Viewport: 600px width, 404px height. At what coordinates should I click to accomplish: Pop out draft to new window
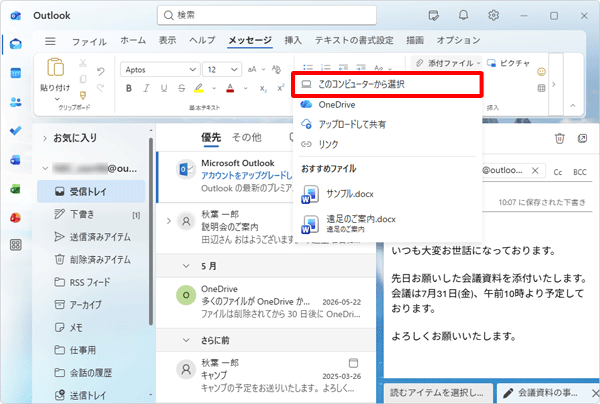[582, 138]
